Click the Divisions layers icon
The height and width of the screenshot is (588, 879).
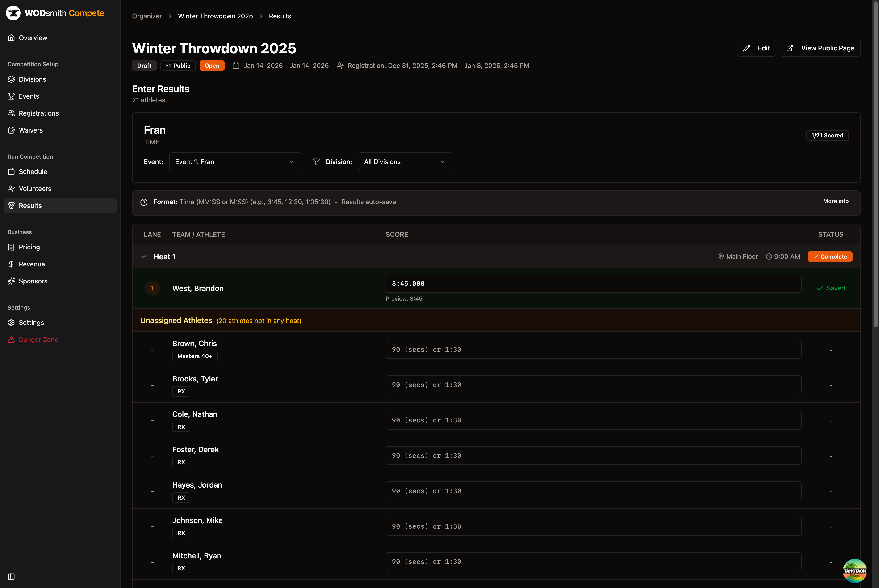pos(11,79)
